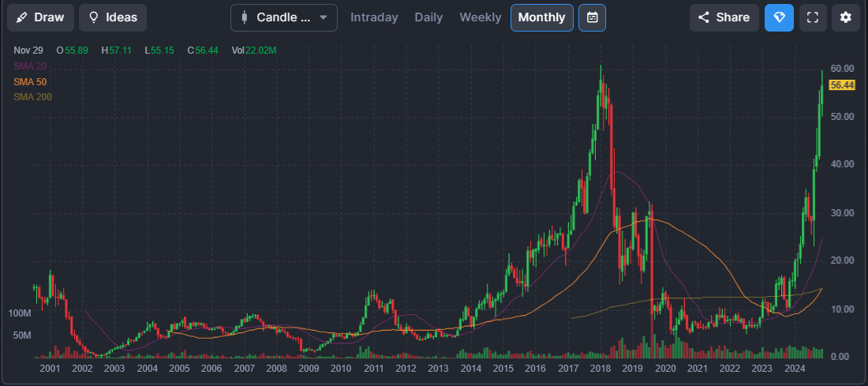868x386 pixels.
Task: Click the 100M volume axis label
Action: point(19,313)
